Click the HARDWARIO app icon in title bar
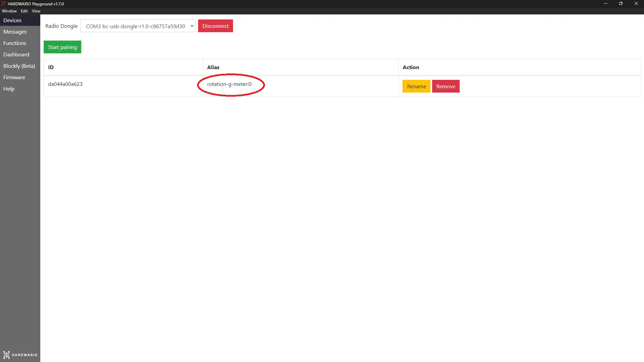This screenshot has width=644, height=362. point(3,4)
